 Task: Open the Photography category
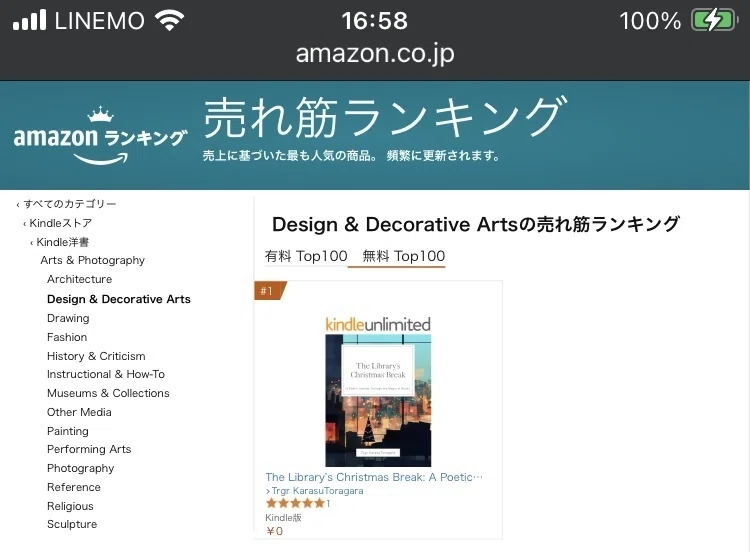(80, 468)
